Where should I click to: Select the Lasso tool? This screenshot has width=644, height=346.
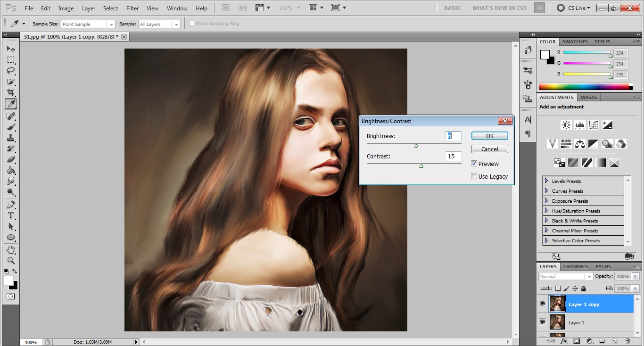tap(10, 71)
